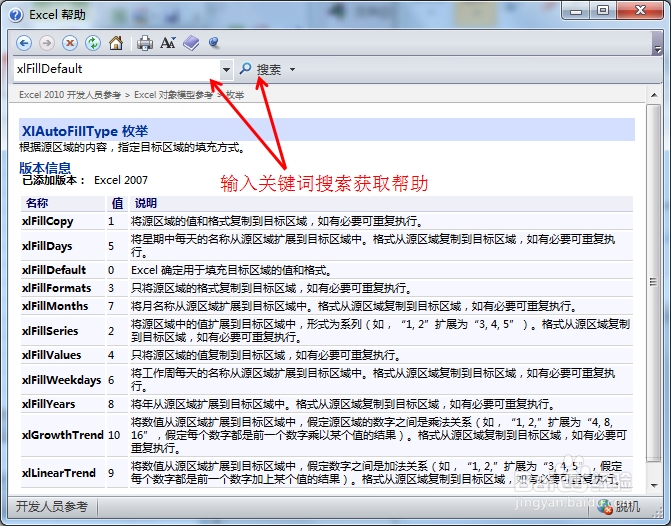Select the xlFillFormats row name
Screen dimensions: 671x526
click(56, 288)
